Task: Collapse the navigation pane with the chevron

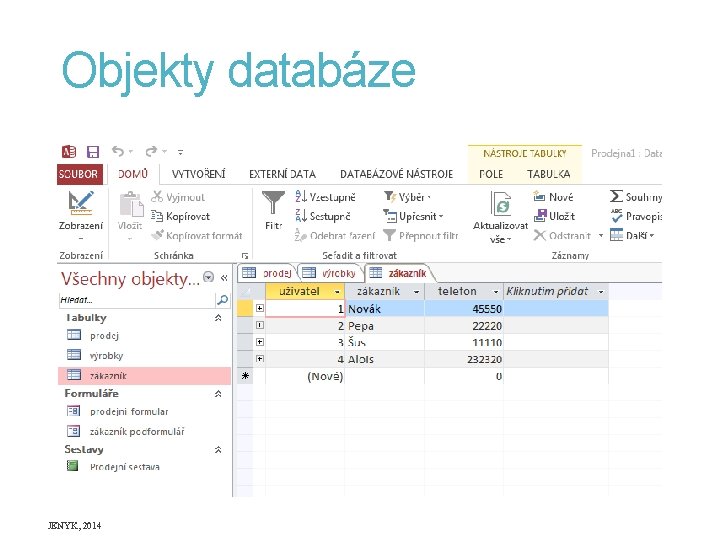Action: pyautogui.click(x=225, y=277)
